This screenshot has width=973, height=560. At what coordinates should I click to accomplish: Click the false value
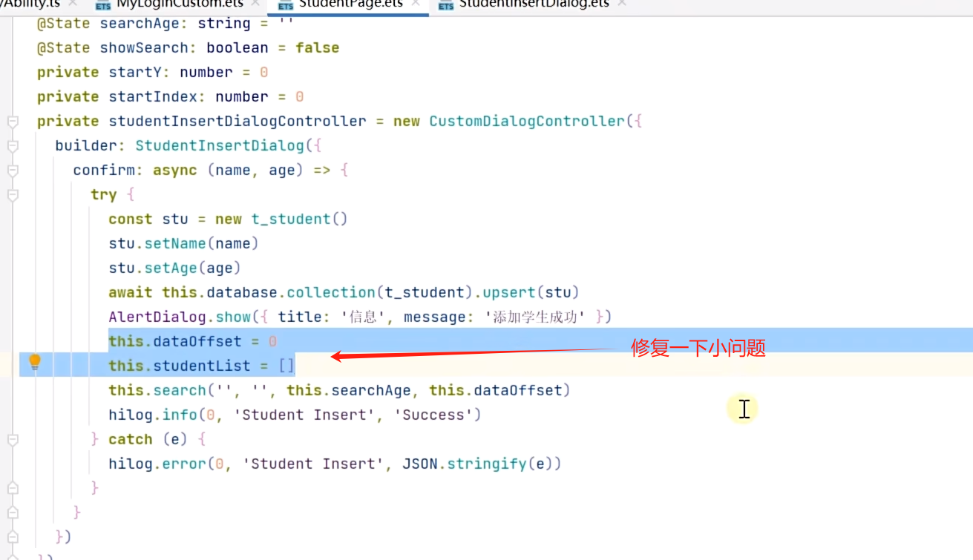tap(318, 47)
